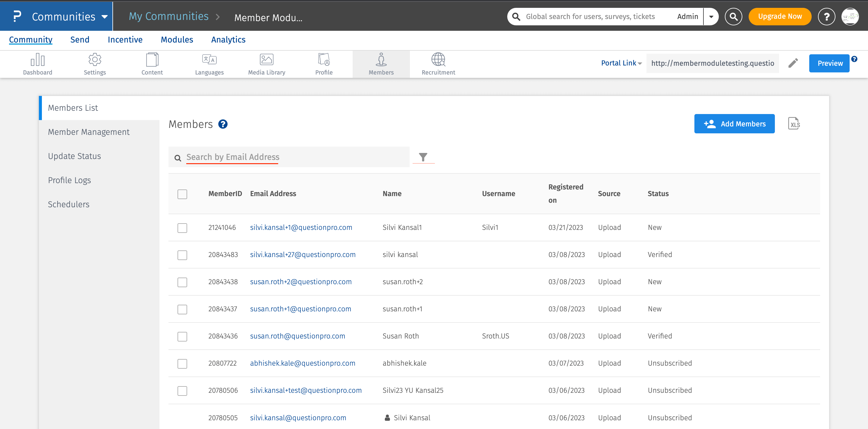Open the Portal Link dropdown
Screen dimensions: 868x429
pos(621,63)
